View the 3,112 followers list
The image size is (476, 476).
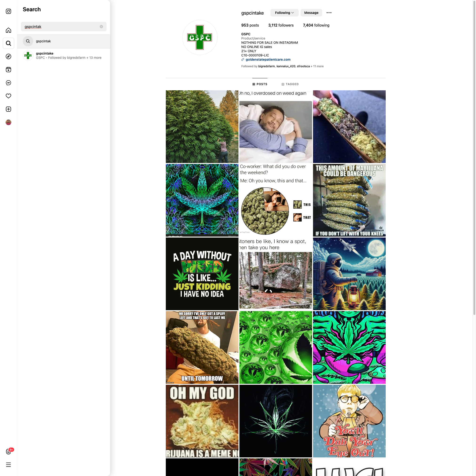point(281,25)
